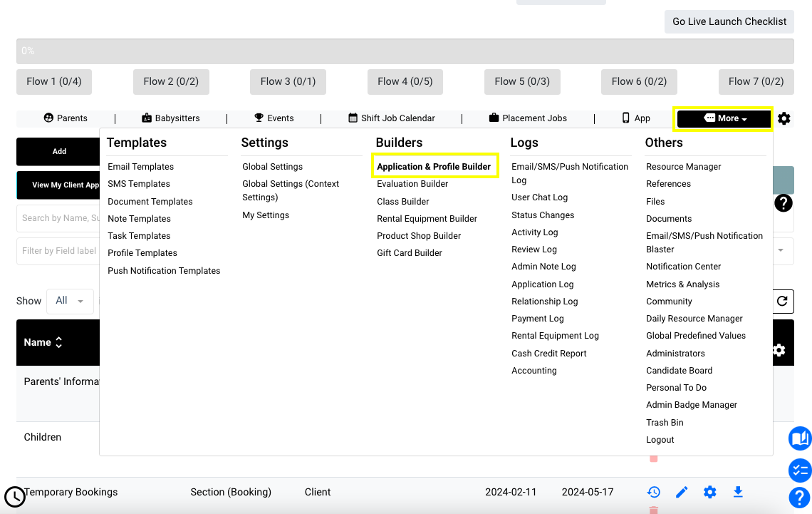Image resolution: width=812 pixels, height=514 pixels.
Task: Open the blue gear settings for Temporary Bookings
Action: coord(710,492)
